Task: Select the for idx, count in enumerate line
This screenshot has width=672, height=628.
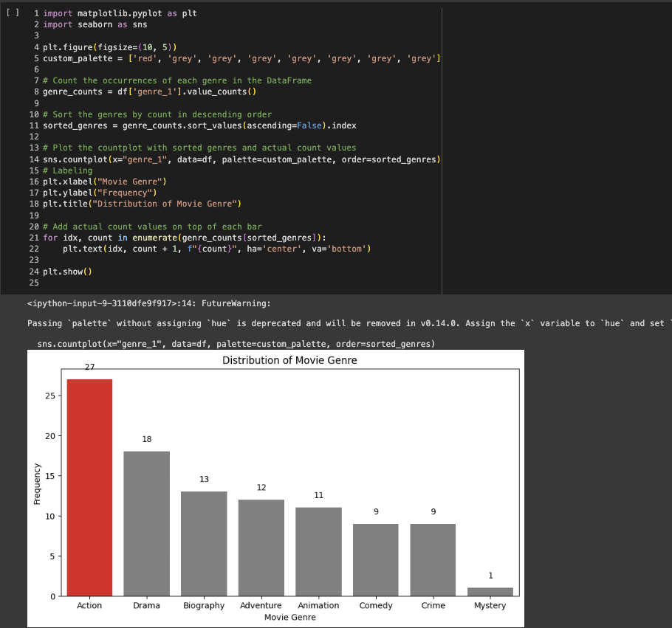Action: pyautogui.click(x=185, y=238)
